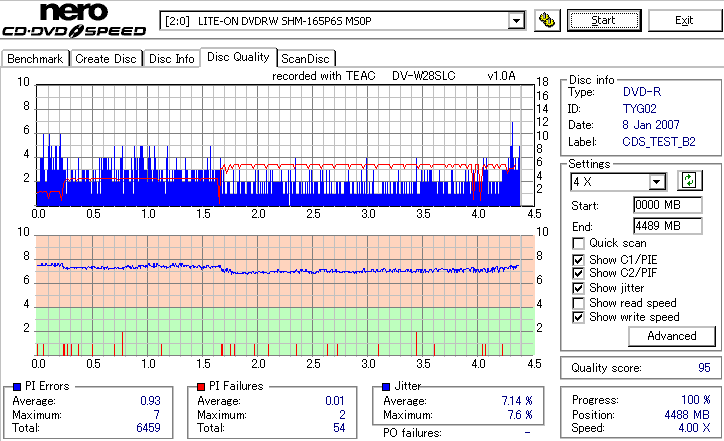
Task: Toggle the Show C2/PIF checkbox
Action: click(578, 273)
